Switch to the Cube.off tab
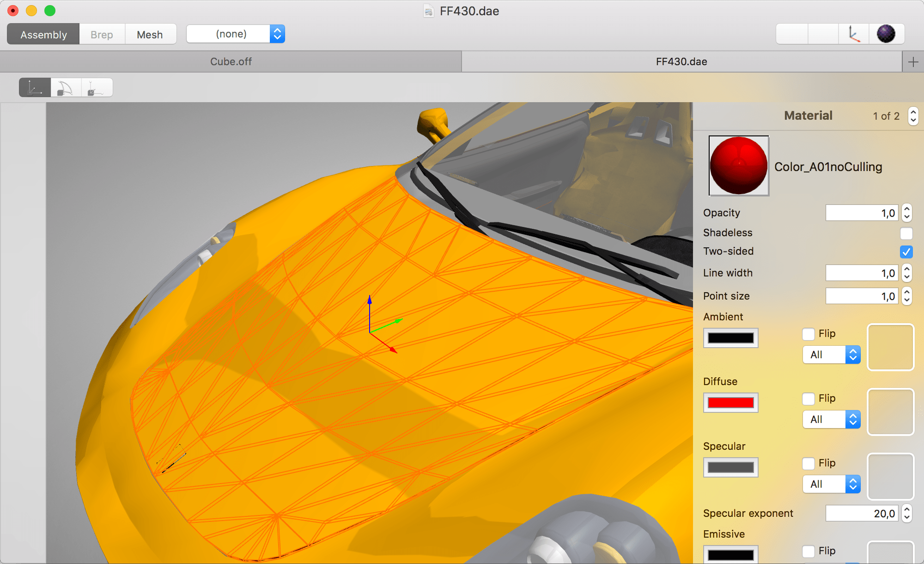This screenshot has height=564, width=924. click(231, 61)
